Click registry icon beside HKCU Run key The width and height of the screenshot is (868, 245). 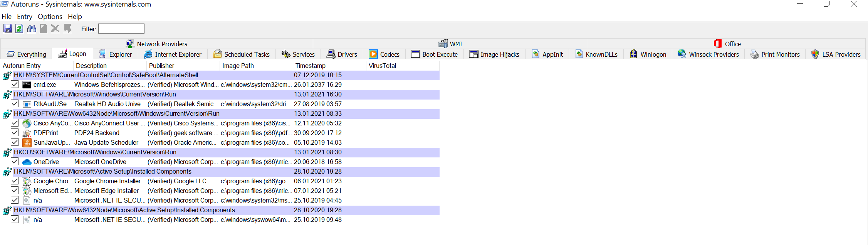pyautogui.click(x=7, y=152)
